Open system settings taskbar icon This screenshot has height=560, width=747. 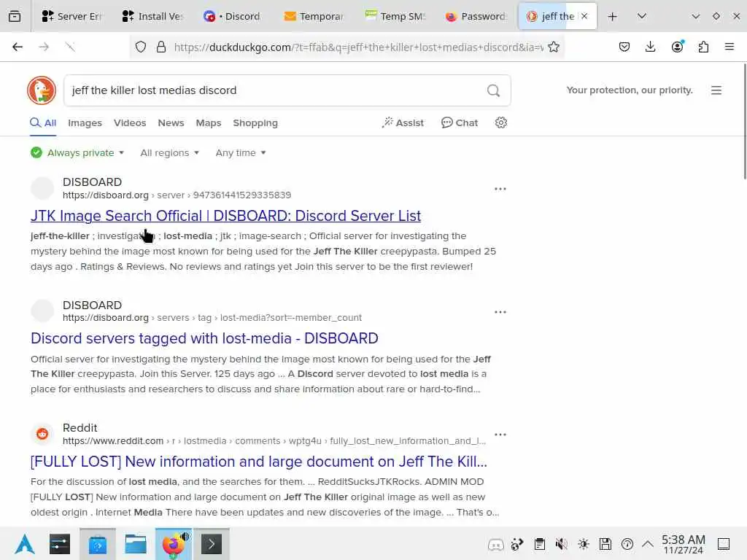pyautogui.click(x=60, y=544)
